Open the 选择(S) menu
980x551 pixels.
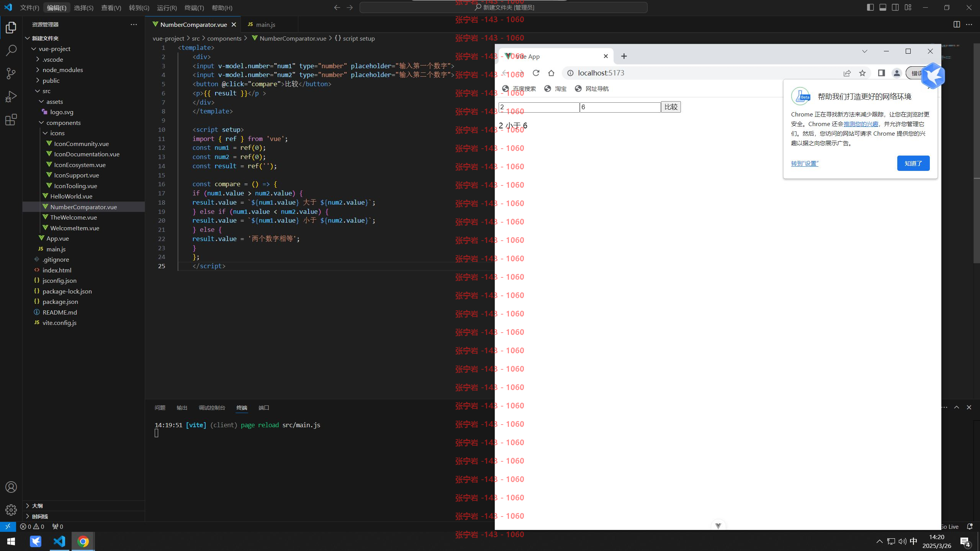click(x=83, y=8)
